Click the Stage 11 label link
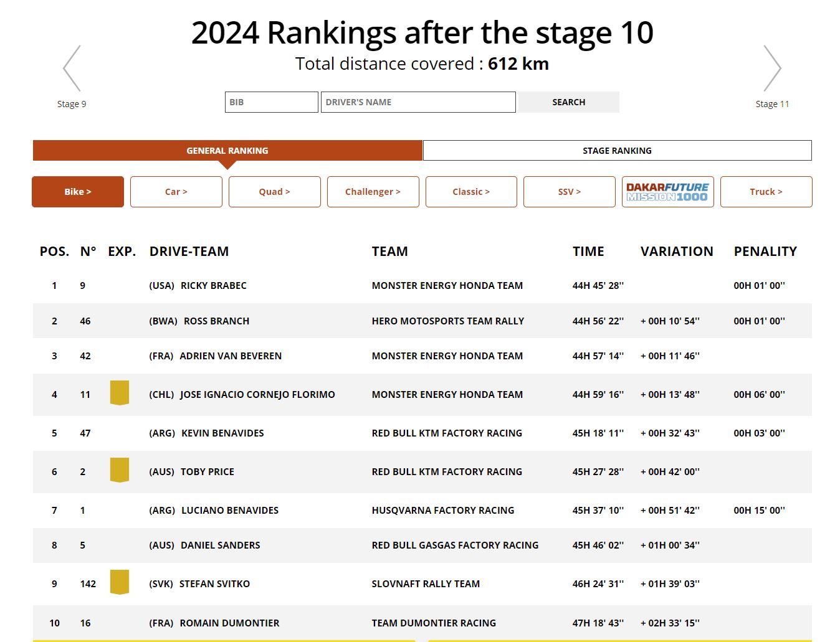Viewport: 840px width, 642px height. pyautogui.click(x=772, y=104)
